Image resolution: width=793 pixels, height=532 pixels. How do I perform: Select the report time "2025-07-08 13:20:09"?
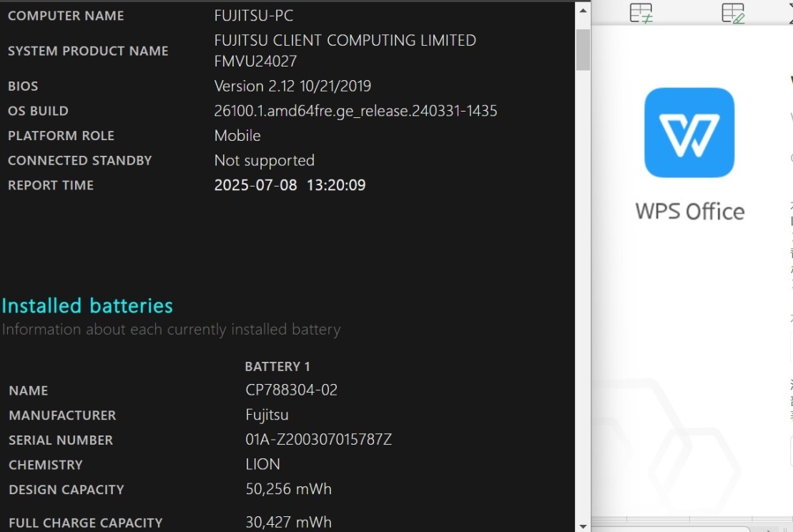point(290,185)
